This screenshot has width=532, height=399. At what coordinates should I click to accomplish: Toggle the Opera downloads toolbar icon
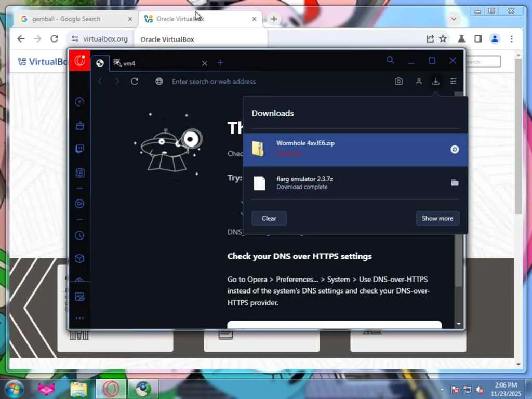(x=436, y=82)
